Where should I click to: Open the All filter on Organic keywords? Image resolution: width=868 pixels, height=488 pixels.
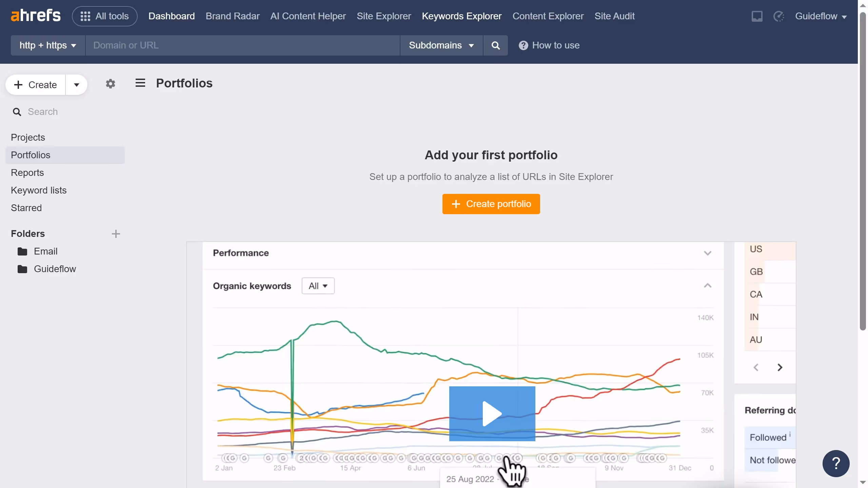click(318, 286)
